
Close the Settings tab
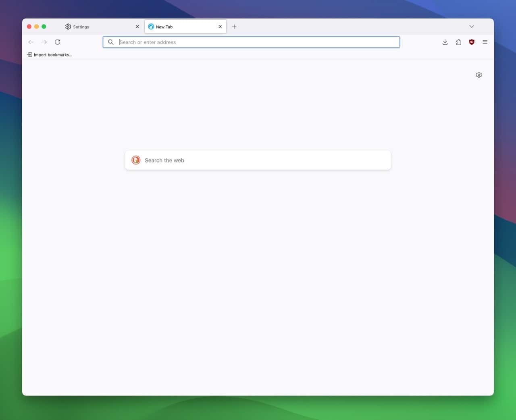point(137,27)
